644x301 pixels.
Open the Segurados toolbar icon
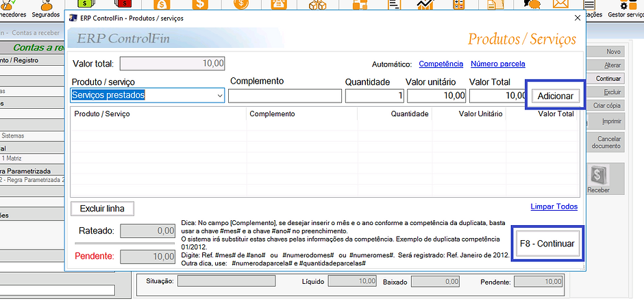46,8
